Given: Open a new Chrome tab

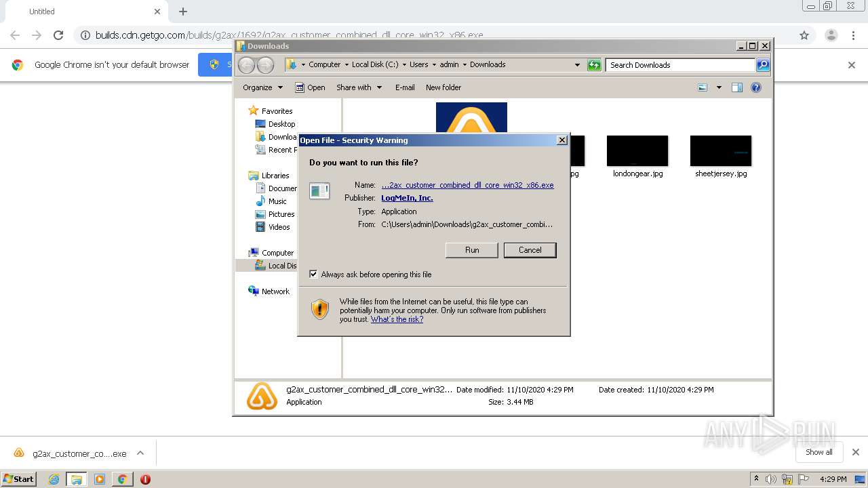Looking at the screenshot, I should point(183,12).
